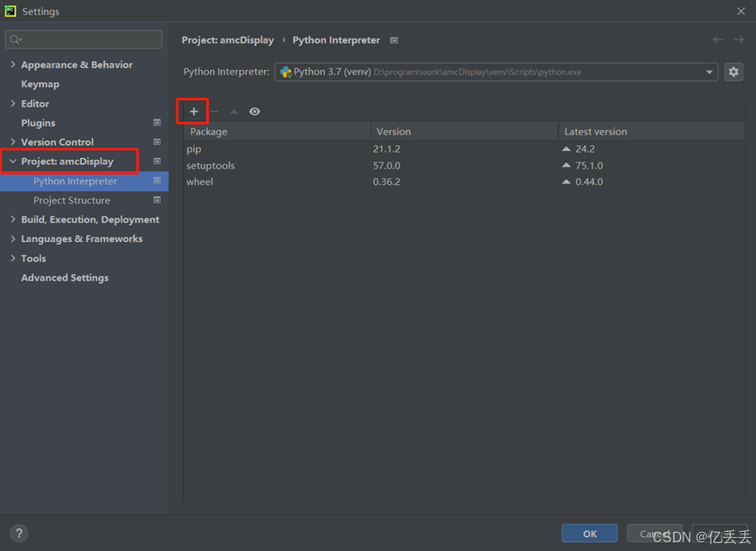This screenshot has width=756, height=551.
Task: Expand the Editor section
Action: [x=13, y=104]
